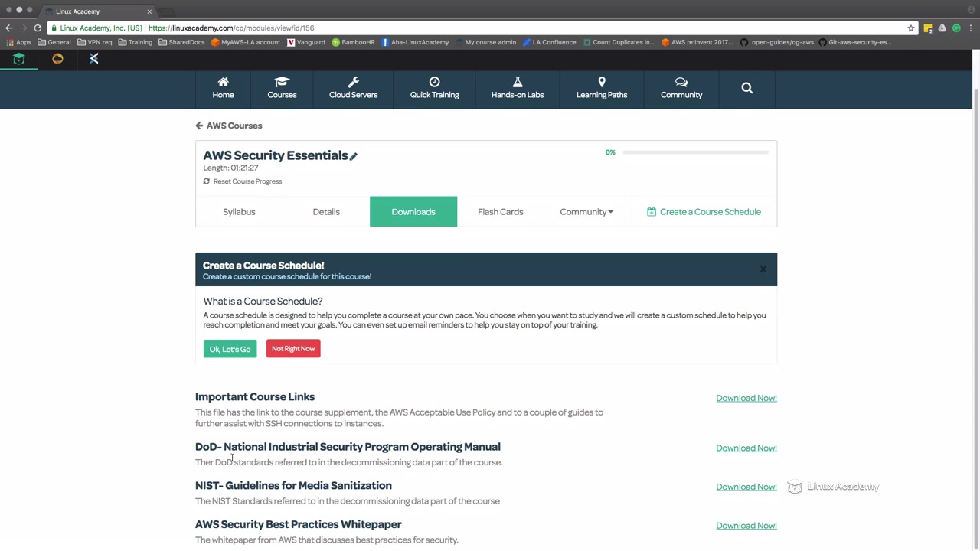This screenshot has height=551, width=980.
Task: Click the pencil edit icon beside course title
Action: (x=353, y=156)
